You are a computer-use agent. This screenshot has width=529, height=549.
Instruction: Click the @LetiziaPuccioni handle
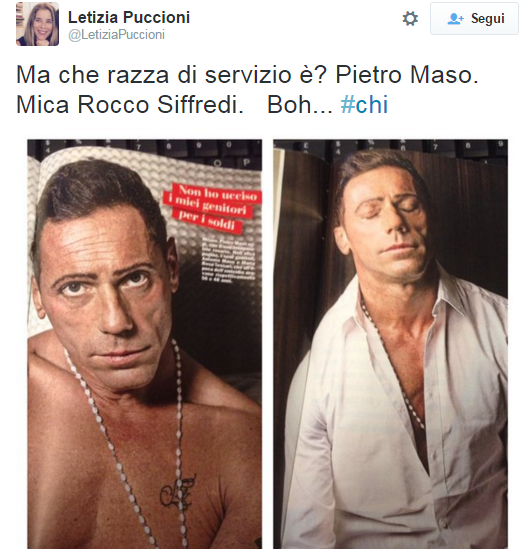[116, 35]
